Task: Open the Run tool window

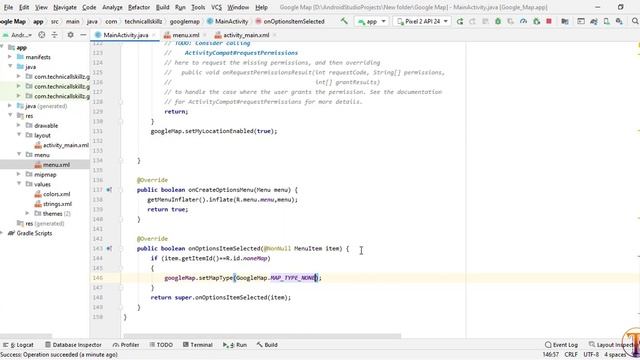Action: (x=235, y=345)
